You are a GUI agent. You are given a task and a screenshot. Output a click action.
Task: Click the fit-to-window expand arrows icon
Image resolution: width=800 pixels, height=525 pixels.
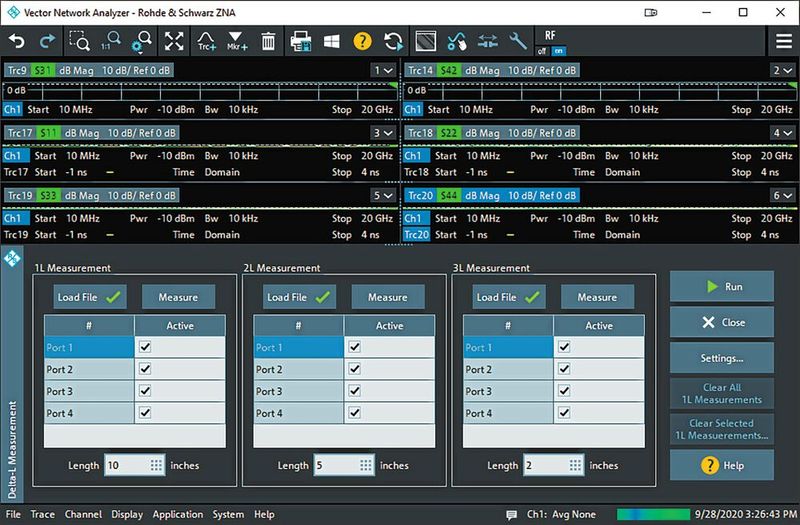coord(174,41)
